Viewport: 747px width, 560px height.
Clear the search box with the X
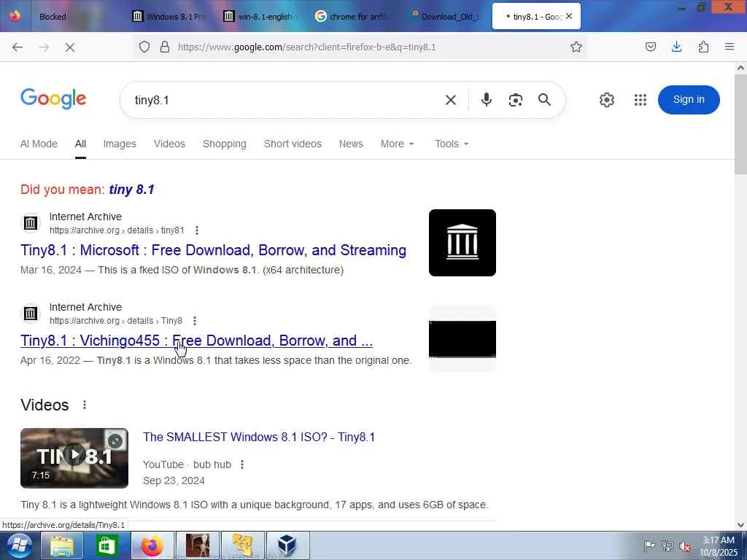[451, 100]
